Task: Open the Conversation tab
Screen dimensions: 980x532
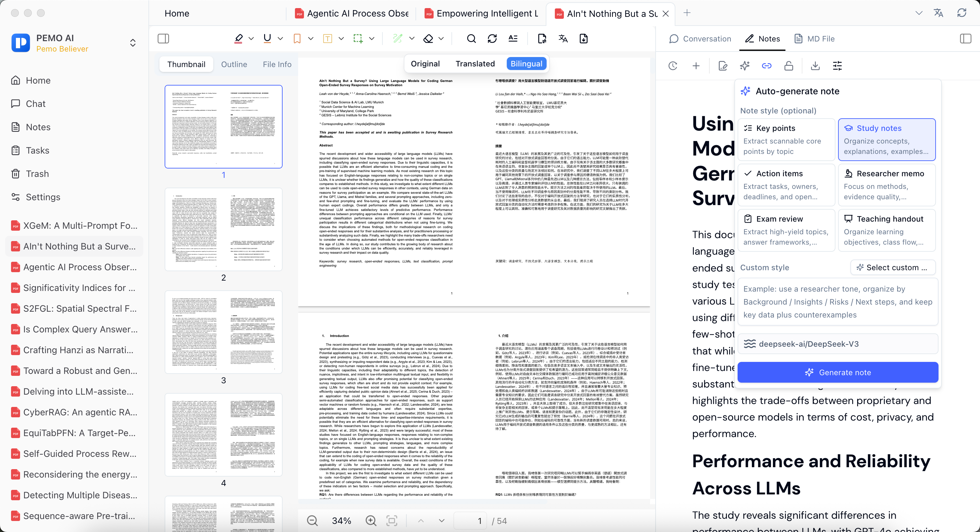Action: point(700,39)
